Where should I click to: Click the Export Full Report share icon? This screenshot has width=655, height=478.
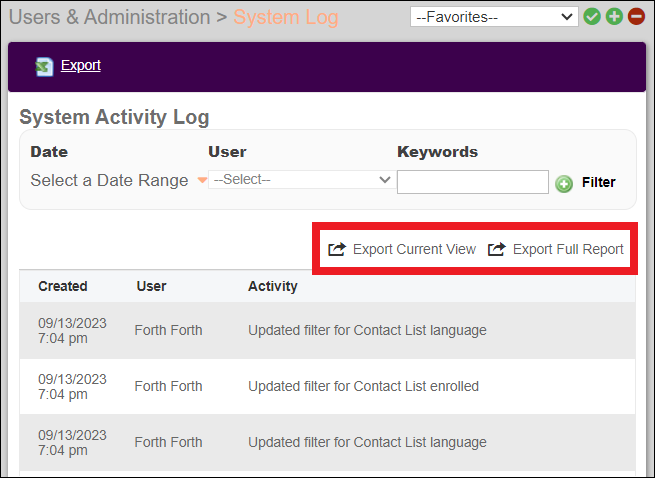(497, 249)
